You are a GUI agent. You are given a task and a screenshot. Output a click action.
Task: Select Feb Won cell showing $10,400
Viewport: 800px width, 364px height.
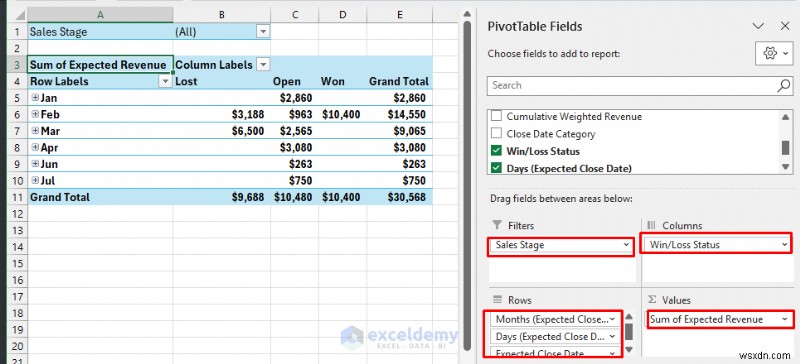(342, 114)
